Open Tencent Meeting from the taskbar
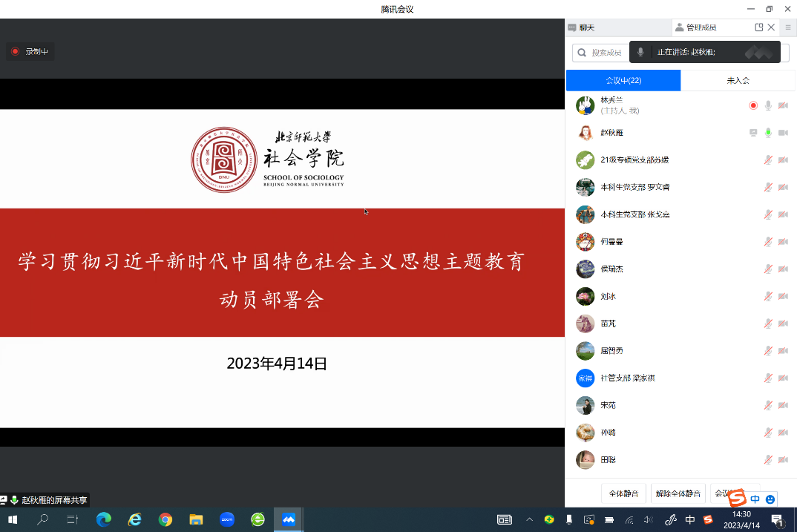The image size is (797, 532). [x=289, y=519]
